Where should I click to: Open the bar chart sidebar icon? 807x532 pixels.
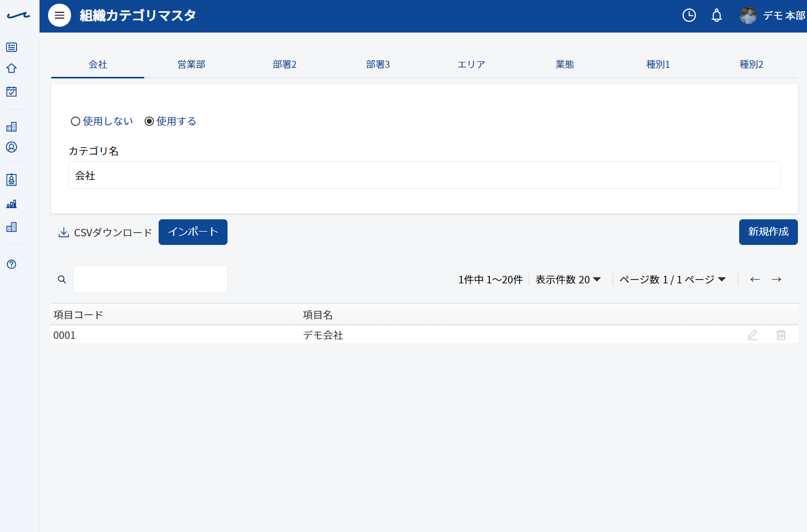[11, 204]
